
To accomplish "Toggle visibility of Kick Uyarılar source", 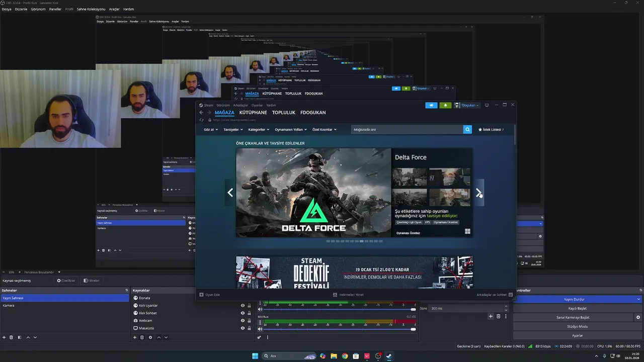I will pos(243,306).
